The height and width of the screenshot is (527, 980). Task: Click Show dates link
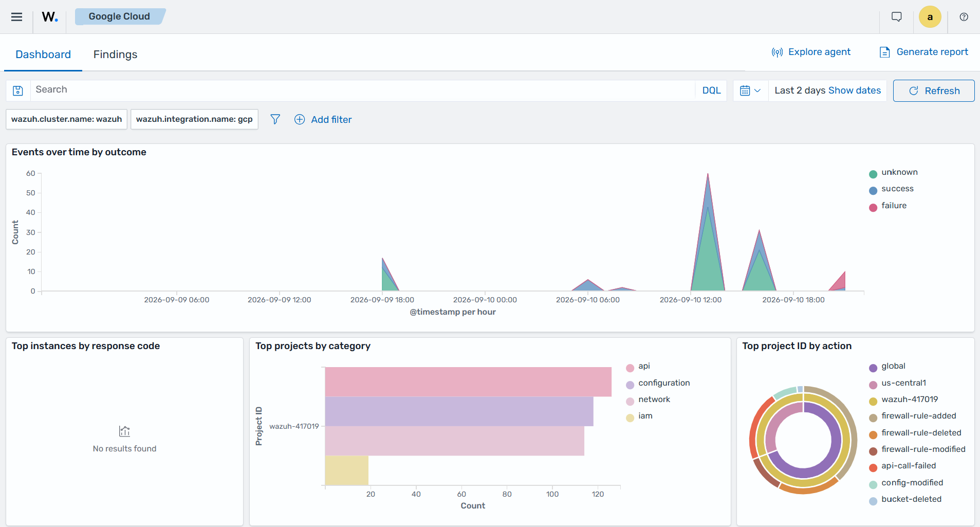point(855,90)
